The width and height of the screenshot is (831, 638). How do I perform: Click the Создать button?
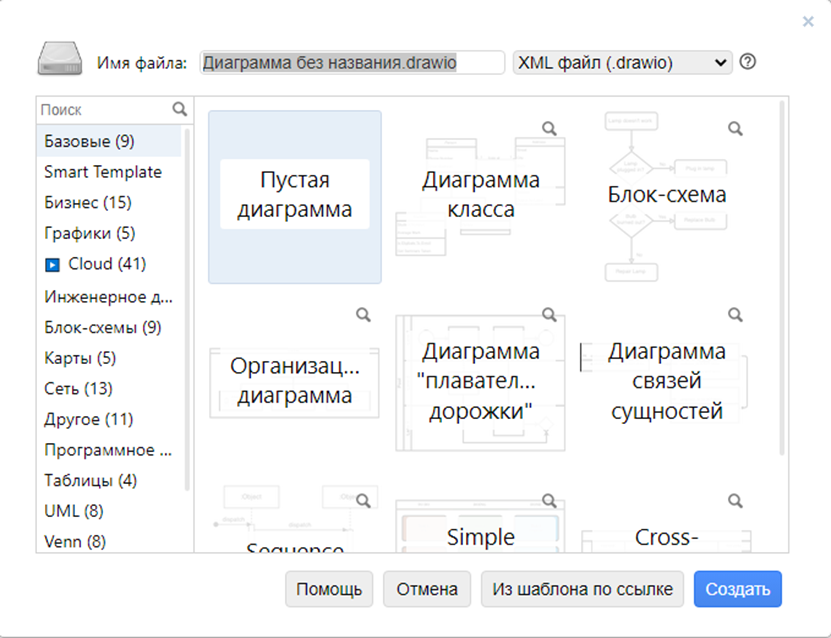tap(737, 589)
